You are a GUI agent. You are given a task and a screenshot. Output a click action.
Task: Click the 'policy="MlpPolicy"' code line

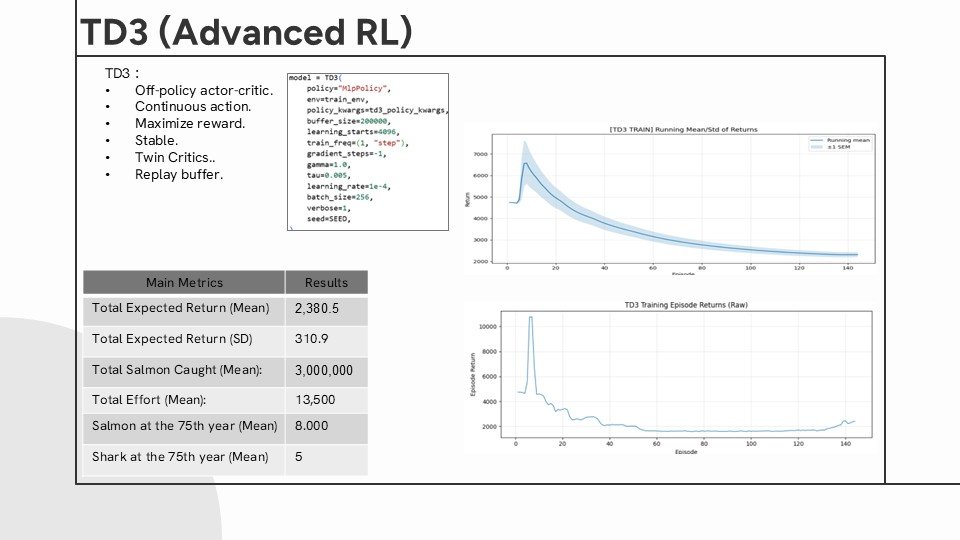(348, 89)
